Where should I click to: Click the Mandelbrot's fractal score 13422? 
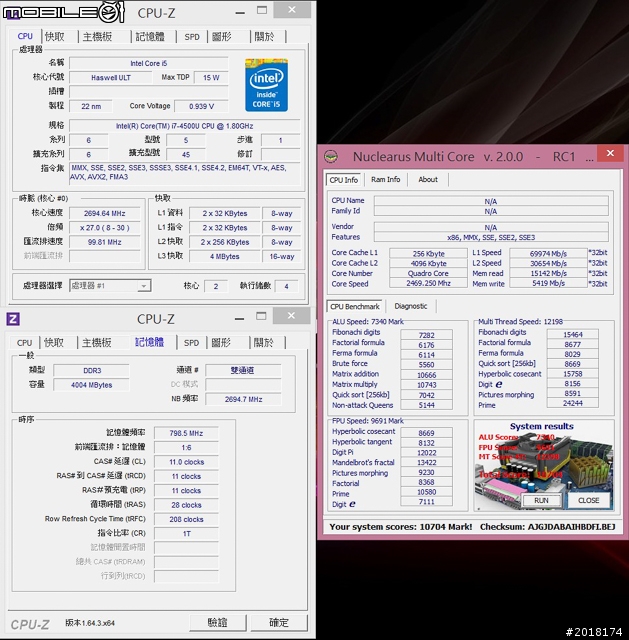426,462
